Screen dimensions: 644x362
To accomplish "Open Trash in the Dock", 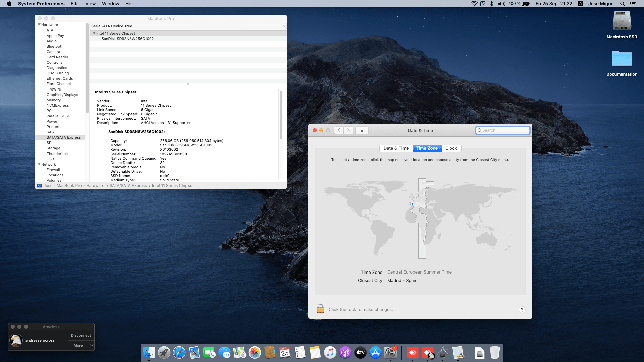I will 495,353.
